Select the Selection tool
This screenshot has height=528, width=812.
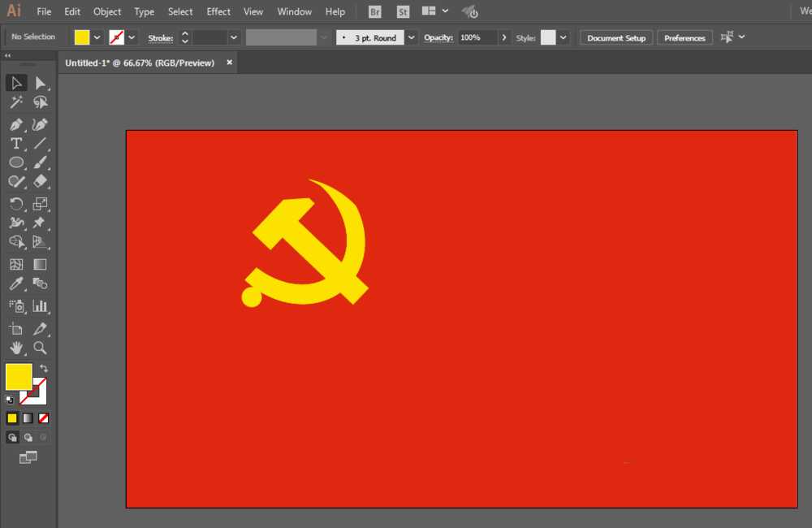(x=16, y=82)
